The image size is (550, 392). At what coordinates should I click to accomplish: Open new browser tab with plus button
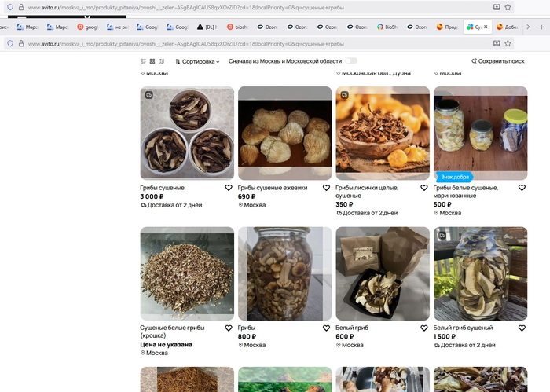point(541,27)
